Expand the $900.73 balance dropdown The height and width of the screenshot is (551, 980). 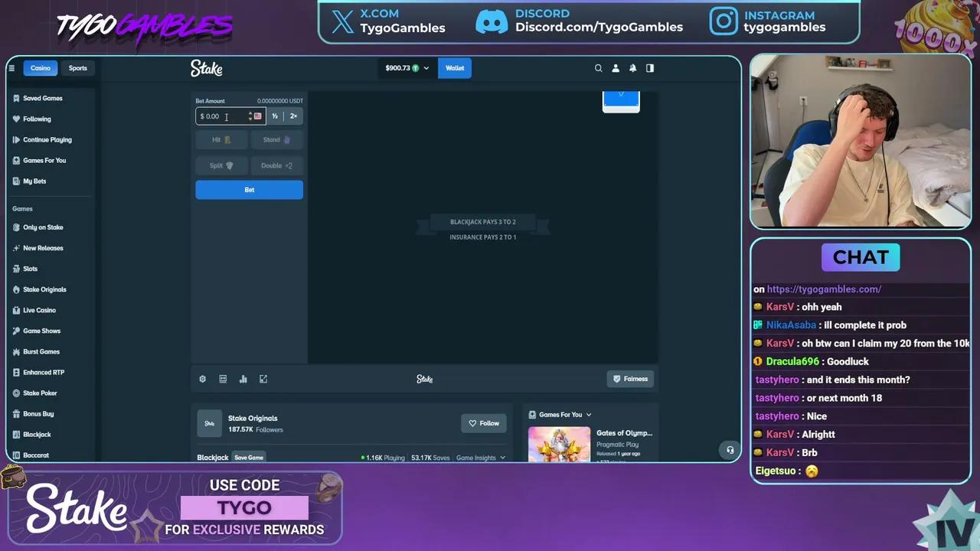407,68
